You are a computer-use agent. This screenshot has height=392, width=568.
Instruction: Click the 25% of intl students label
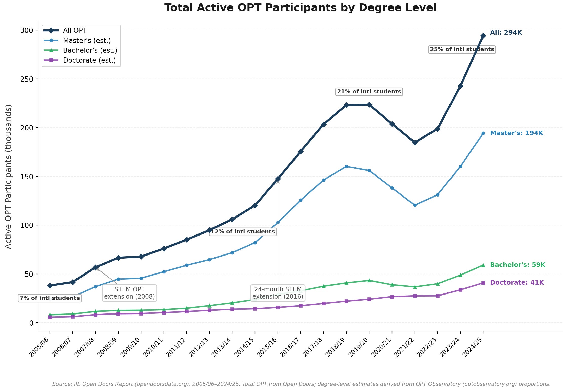(462, 49)
